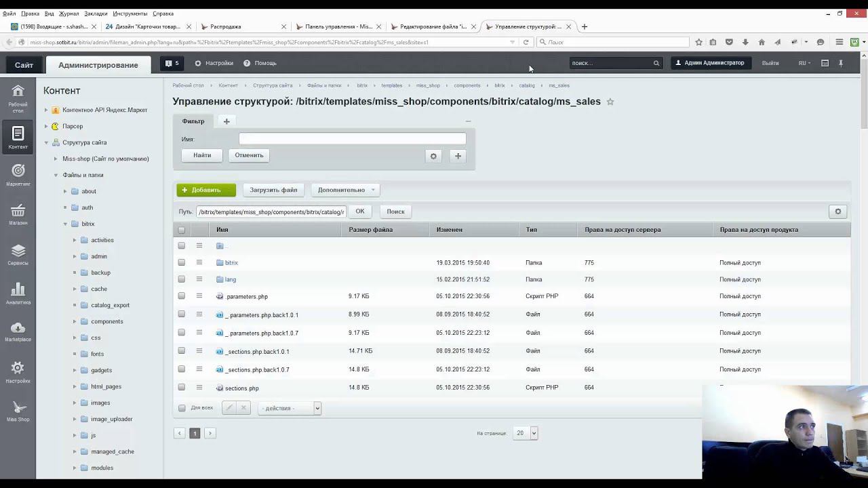Open the Firefox hamburger menu
The image size is (868, 488).
coord(839,42)
